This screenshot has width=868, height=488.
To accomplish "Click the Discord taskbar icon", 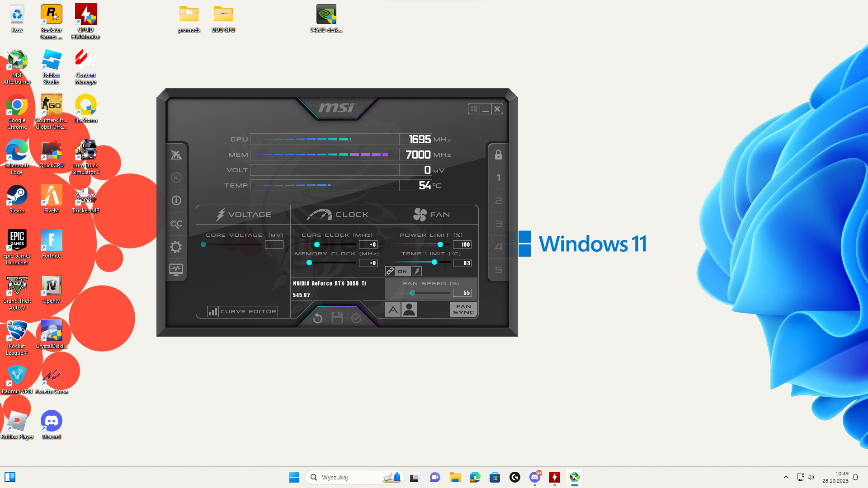I will (x=535, y=477).
